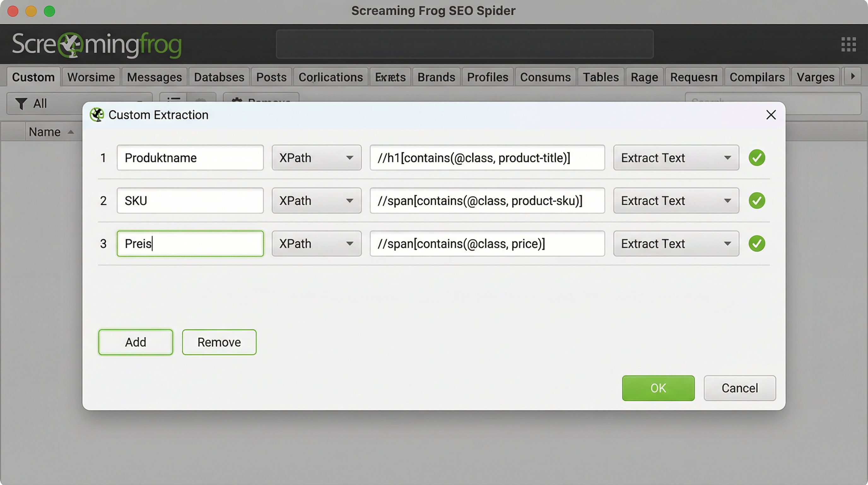Close the Custom Extraction dialog with the X

[x=771, y=115]
